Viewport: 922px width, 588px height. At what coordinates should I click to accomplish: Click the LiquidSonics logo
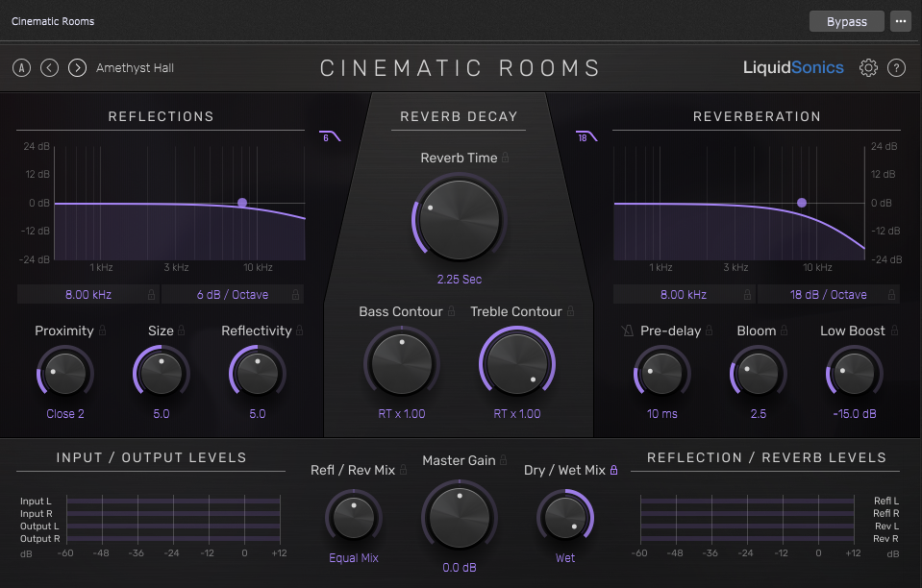(x=793, y=68)
